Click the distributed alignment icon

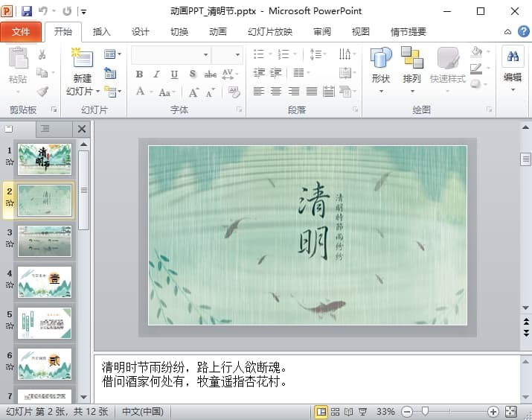coord(328,92)
